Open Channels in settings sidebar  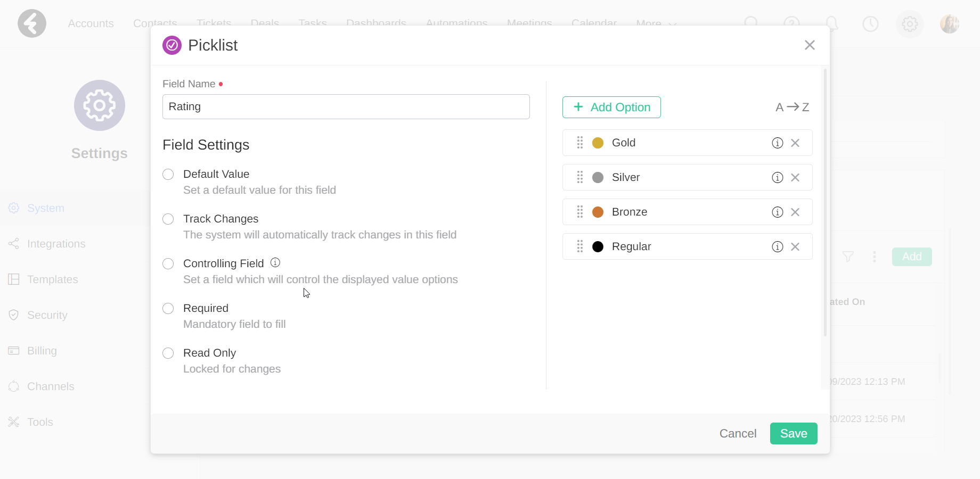[x=42, y=386]
